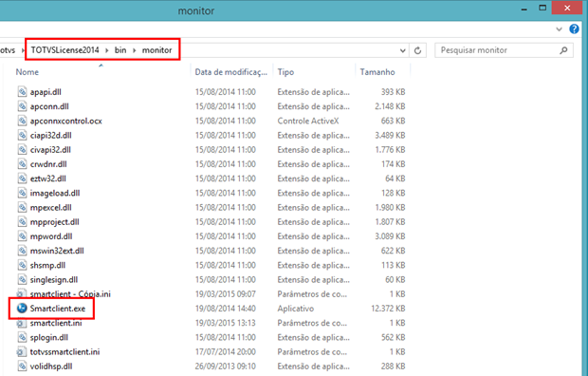Go to TOTVSLicense2014 in breadcrumb
This screenshot has width=588, height=376.
[x=64, y=50]
